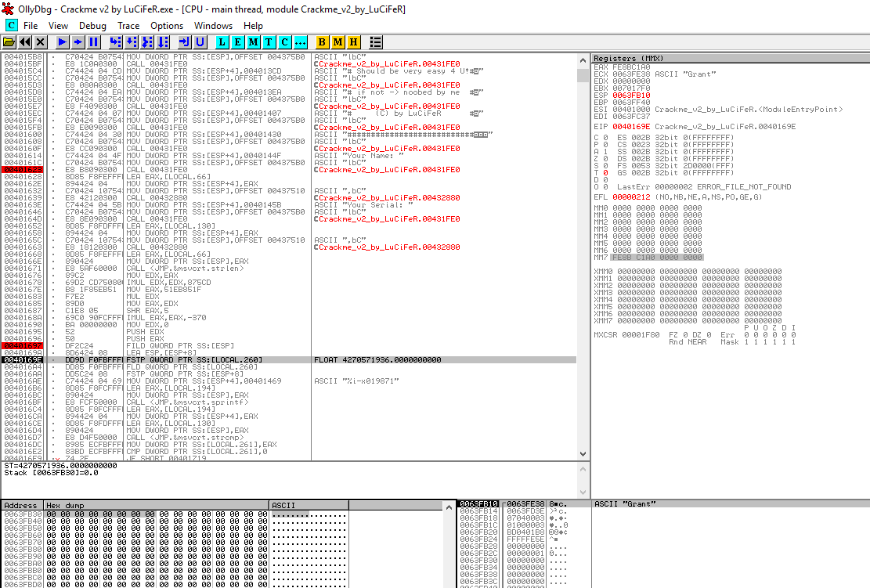The image size is (870, 588).
Task: Select FLOAT 4270571936.0000000000 comment
Action: point(378,360)
